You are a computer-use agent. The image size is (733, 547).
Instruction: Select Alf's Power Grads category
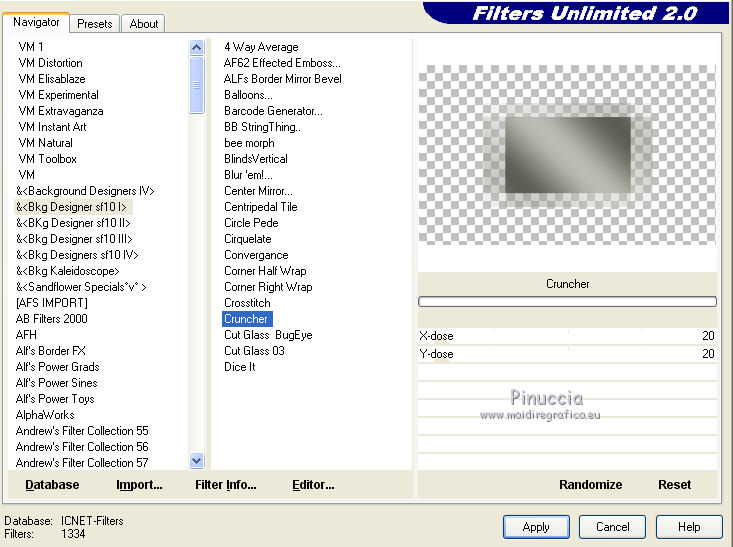[57, 367]
